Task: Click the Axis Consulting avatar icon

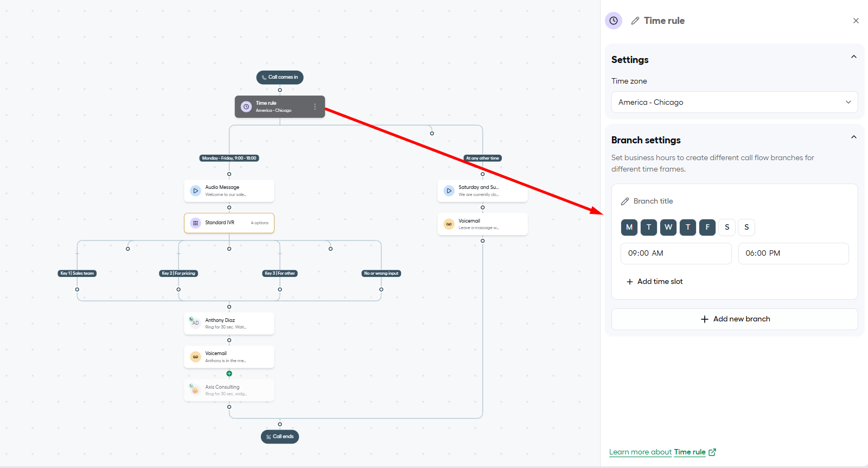Action: 195,389
